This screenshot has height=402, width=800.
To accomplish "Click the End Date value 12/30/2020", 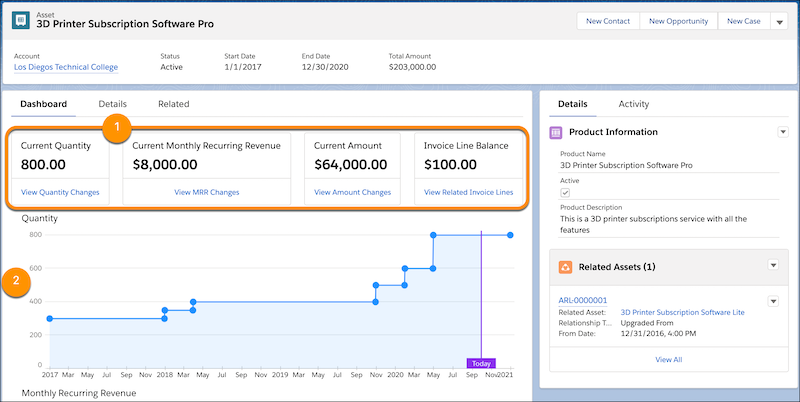I will pyautogui.click(x=325, y=67).
